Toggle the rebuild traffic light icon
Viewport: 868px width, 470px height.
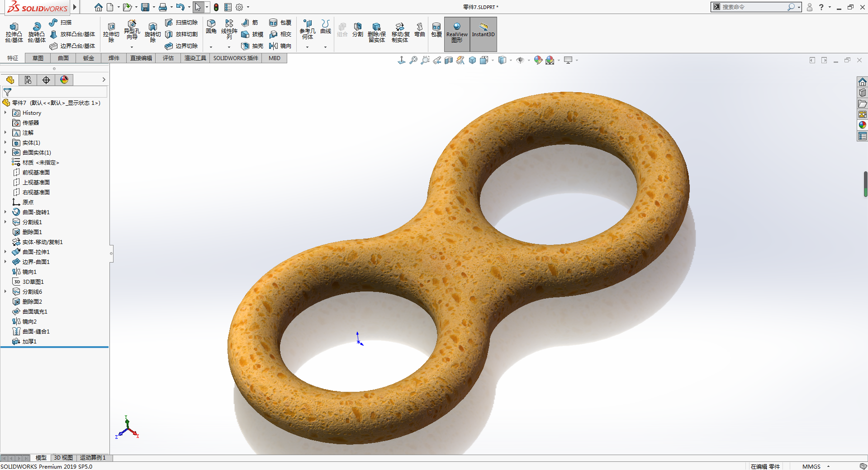pyautogui.click(x=216, y=7)
